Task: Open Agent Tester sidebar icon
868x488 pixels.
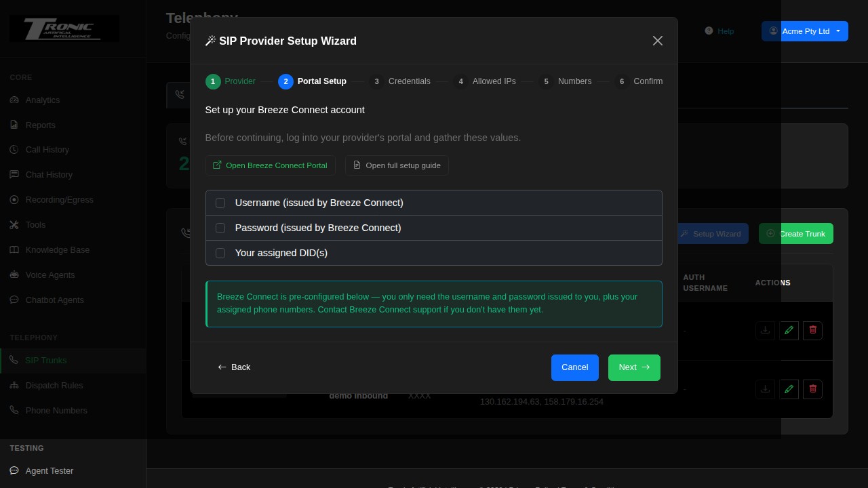Action: [14, 471]
